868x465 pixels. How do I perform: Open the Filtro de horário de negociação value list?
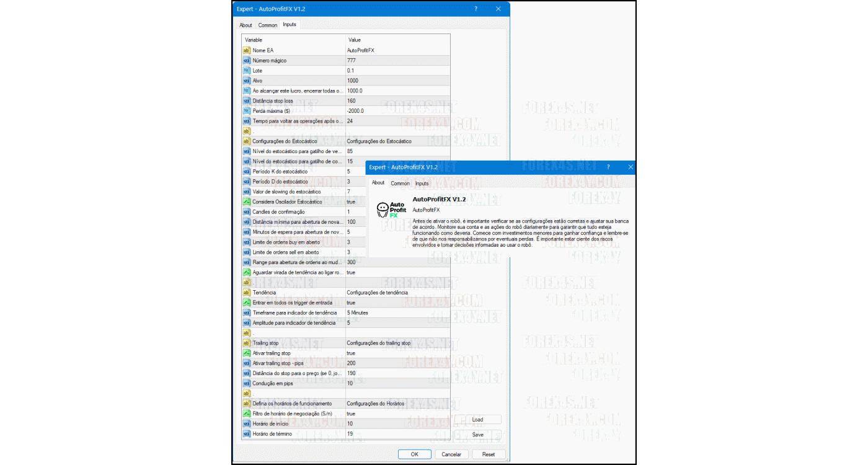[x=351, y=414]
